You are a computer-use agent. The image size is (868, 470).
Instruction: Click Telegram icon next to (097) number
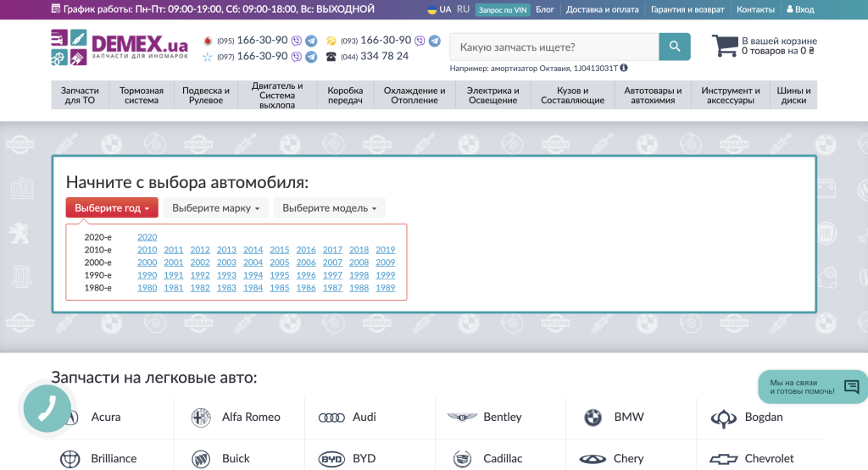point(312,57)
